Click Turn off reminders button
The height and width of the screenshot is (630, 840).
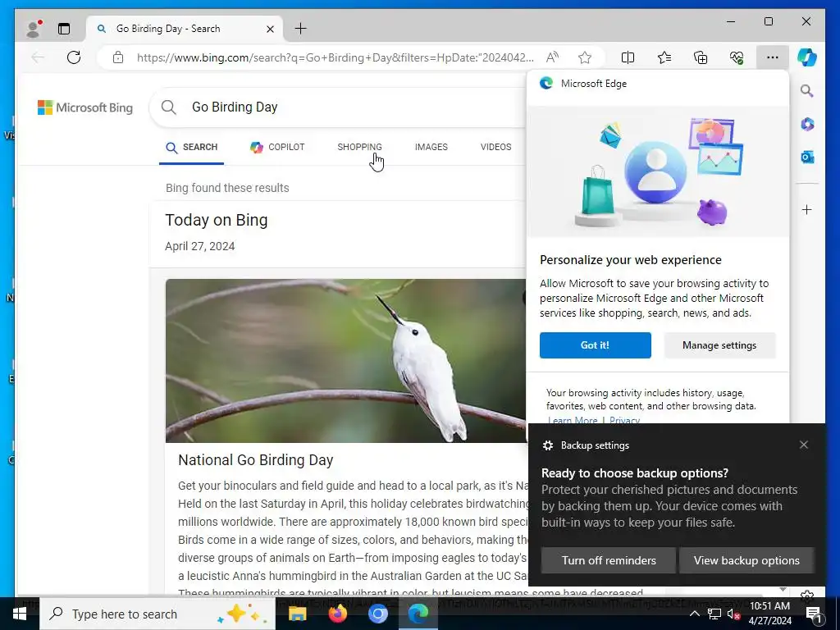point(609,561)
